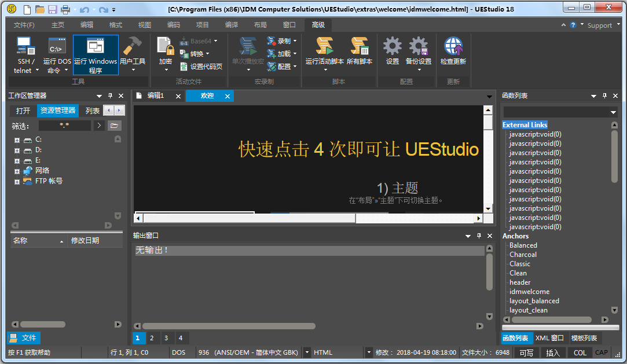Expand the C: drive tree node

pos(17,140)
